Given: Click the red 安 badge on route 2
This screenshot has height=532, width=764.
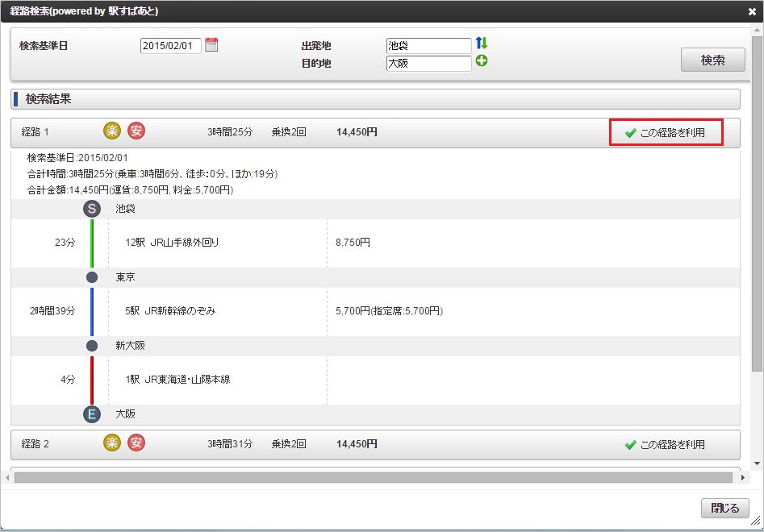Looking at the screenshot, I should tap(136, 443).
